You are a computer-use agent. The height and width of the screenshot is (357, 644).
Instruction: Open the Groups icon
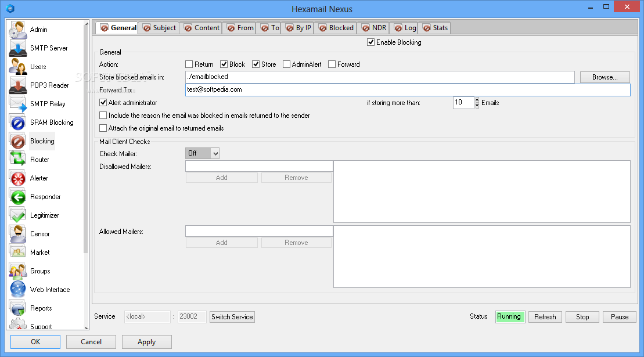tap(18, 271)
